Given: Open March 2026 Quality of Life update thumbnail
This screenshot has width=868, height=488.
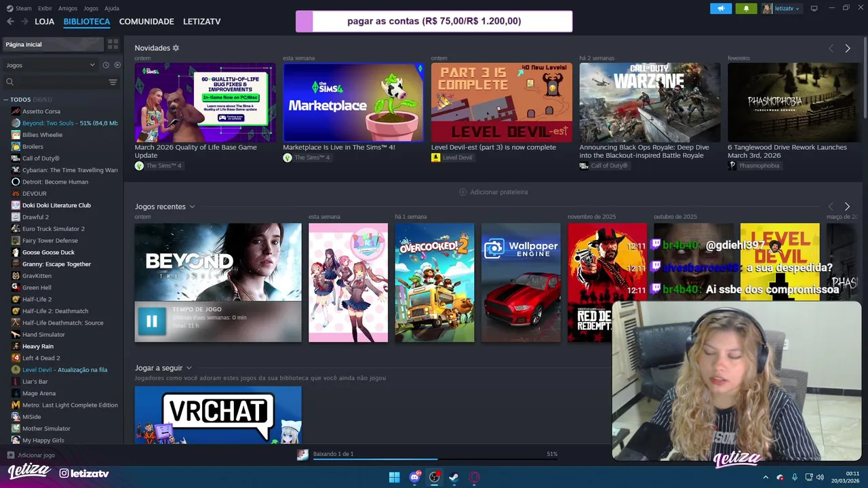Looking at the screenshot, I should click(x=205, y=102).
